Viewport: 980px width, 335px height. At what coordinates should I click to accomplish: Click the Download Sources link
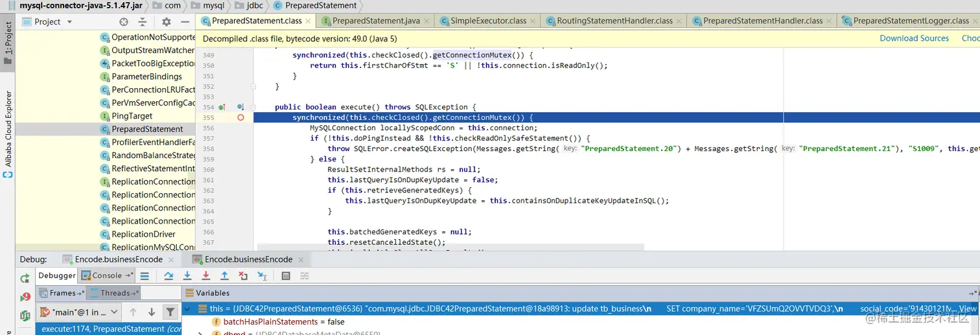[x=914, y=38]
